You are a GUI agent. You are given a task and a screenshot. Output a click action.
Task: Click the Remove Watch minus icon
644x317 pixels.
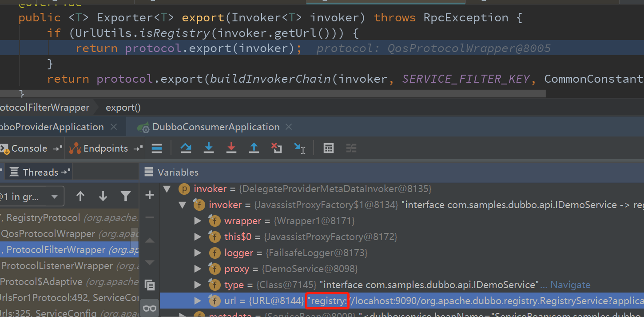[150, 217]
